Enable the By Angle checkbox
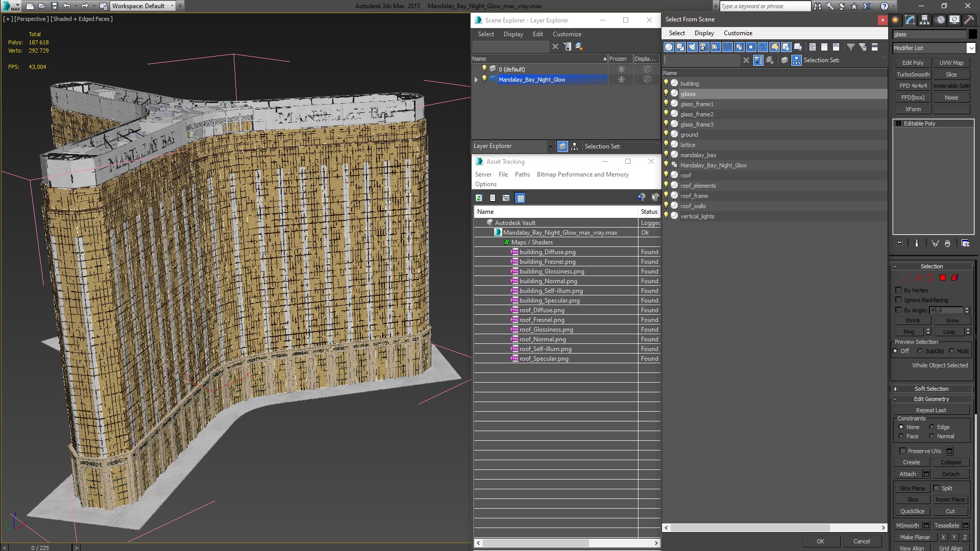980x551 pixels. (899, 310)
